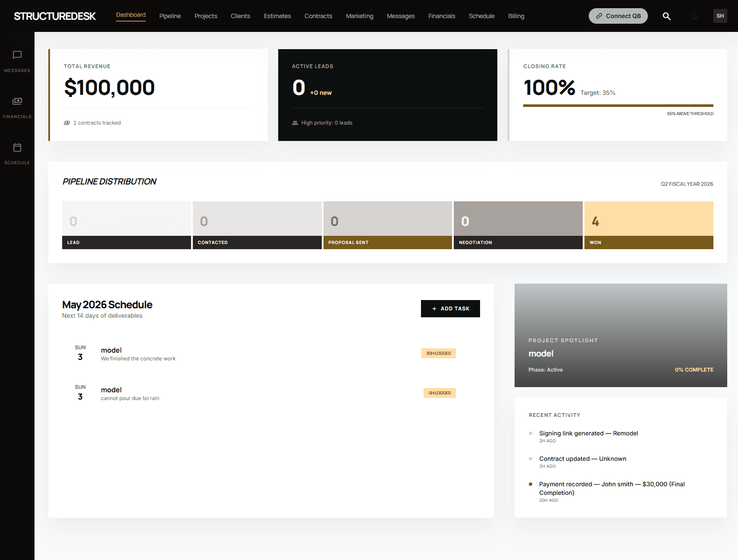Click the closing rate progress bar
Viewport: 738px width, 560px height.
pos(618,106)
